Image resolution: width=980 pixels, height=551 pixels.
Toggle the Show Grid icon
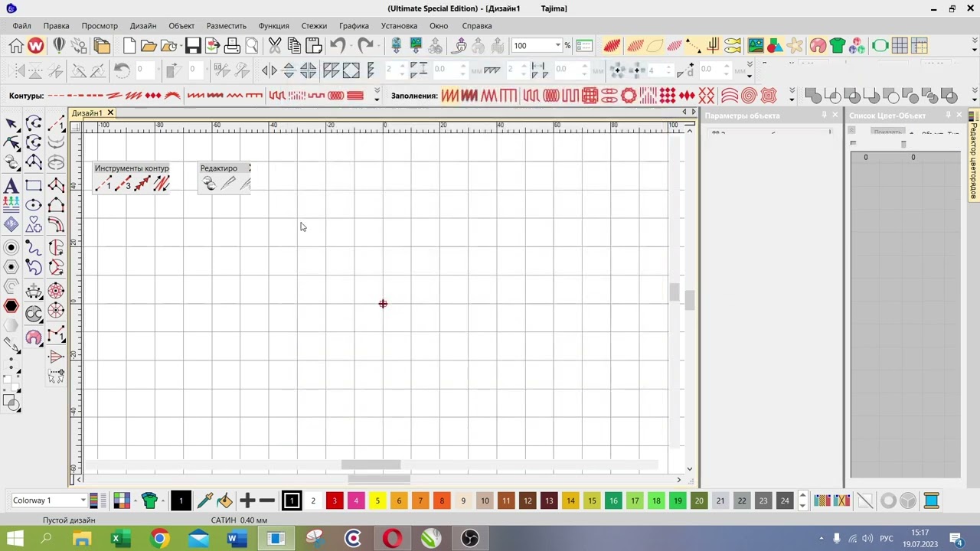point(900,46)
